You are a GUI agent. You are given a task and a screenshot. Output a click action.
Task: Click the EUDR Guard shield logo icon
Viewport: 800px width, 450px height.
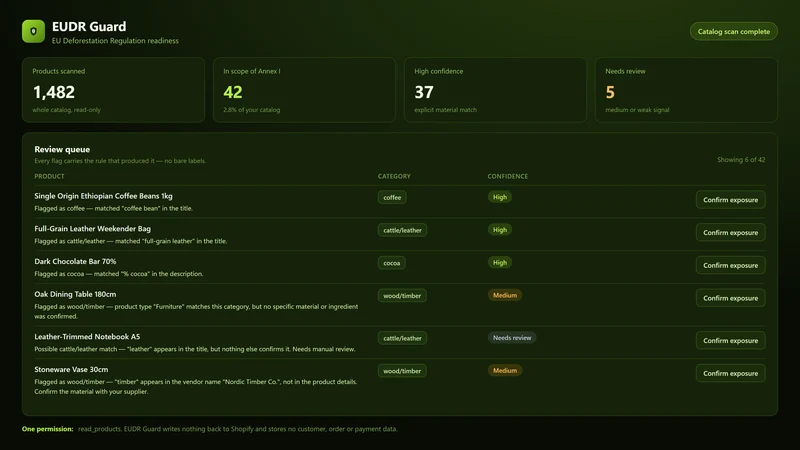click(x=33, y=31)
